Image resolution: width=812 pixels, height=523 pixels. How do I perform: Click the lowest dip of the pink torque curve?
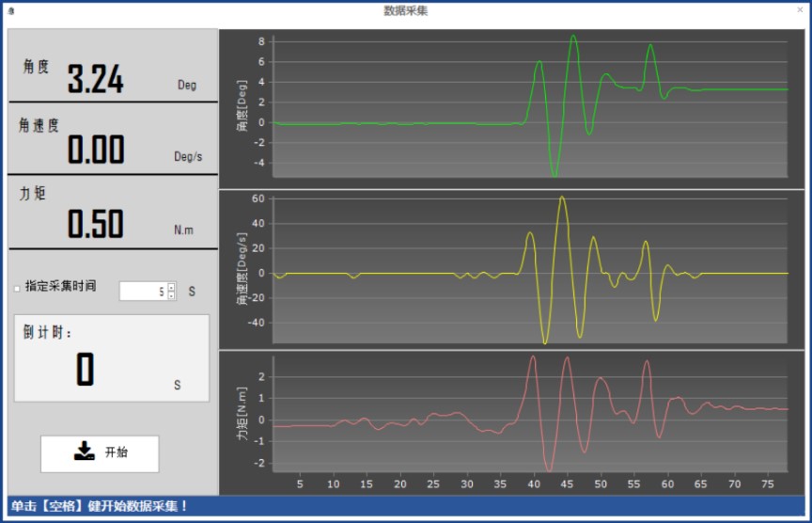(549, 468)
